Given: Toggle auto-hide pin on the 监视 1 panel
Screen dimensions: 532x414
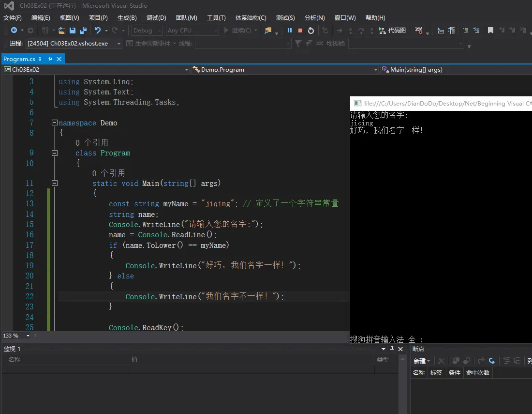Looking at the screenshot, I should (391, 349).
